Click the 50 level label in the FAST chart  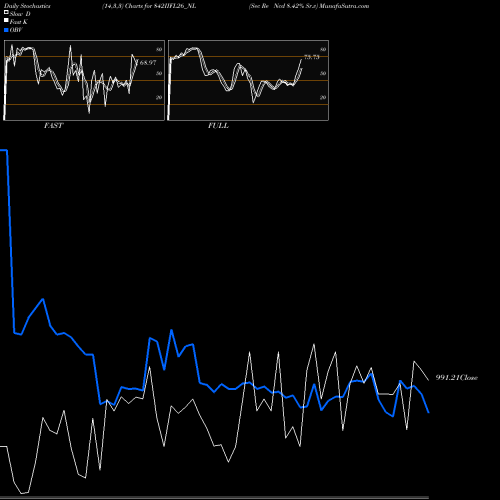[x=159, y=74]
